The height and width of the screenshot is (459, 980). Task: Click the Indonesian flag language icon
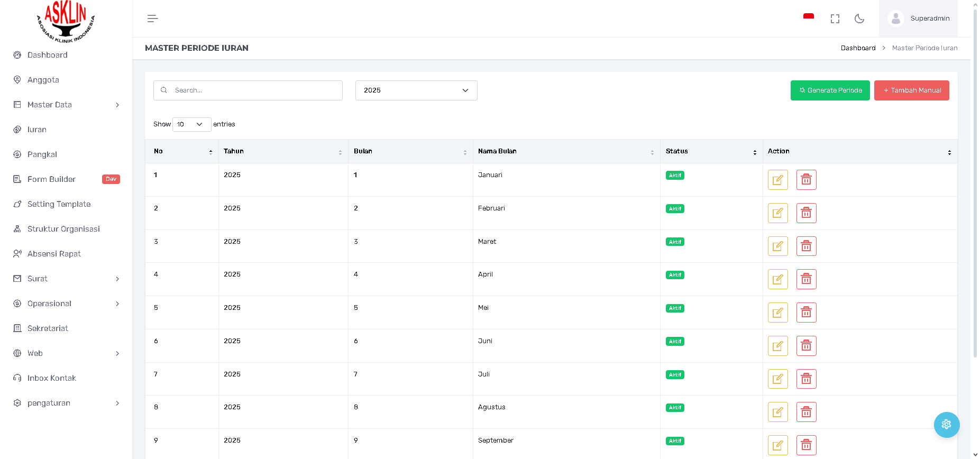(x=808, y=17)
